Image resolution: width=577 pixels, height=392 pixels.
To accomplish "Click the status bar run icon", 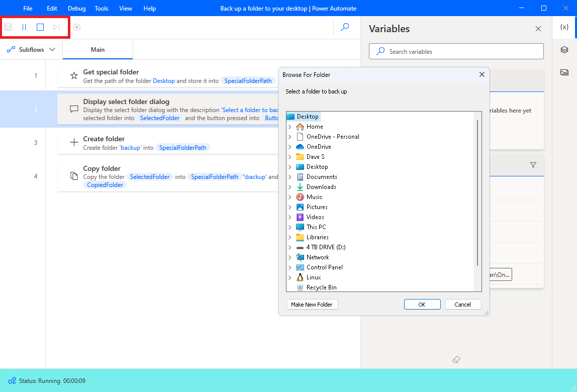I will click(12, 381).
